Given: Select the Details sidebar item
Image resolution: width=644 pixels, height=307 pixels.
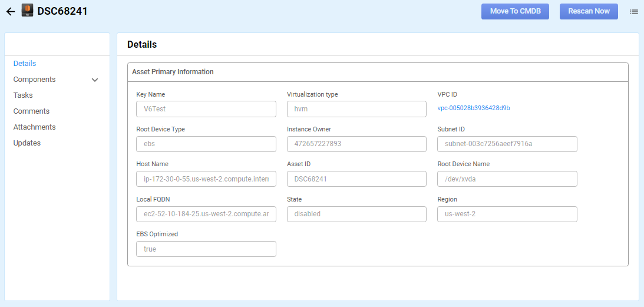Looking at the screenshot, I should click(x=25, y=64).
